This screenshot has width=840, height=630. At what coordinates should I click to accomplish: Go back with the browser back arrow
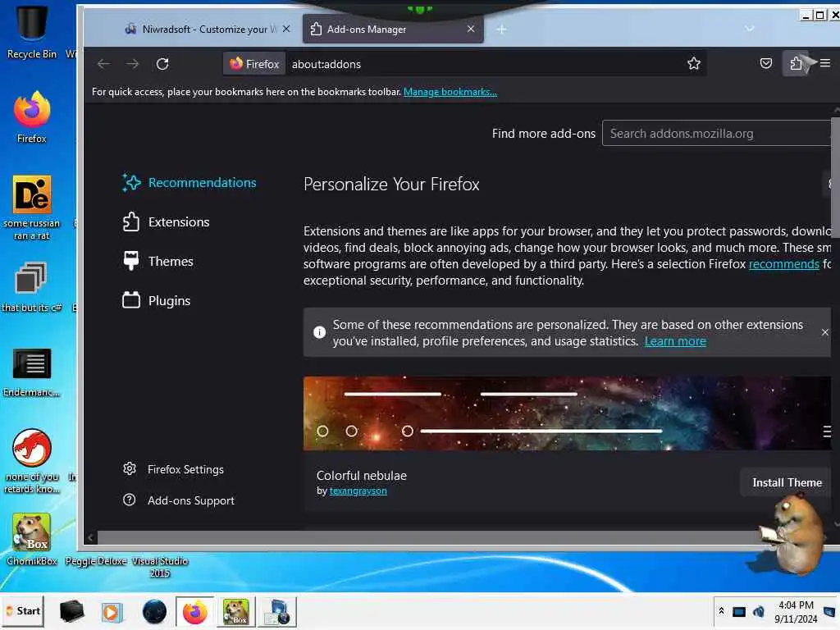coord(103,64)
